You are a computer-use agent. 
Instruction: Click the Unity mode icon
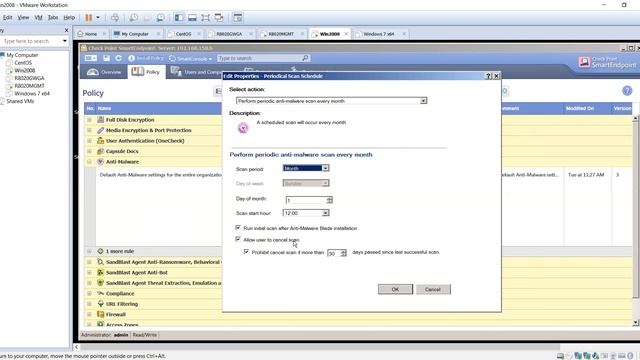pyautogui.click(x=219, y=18)
